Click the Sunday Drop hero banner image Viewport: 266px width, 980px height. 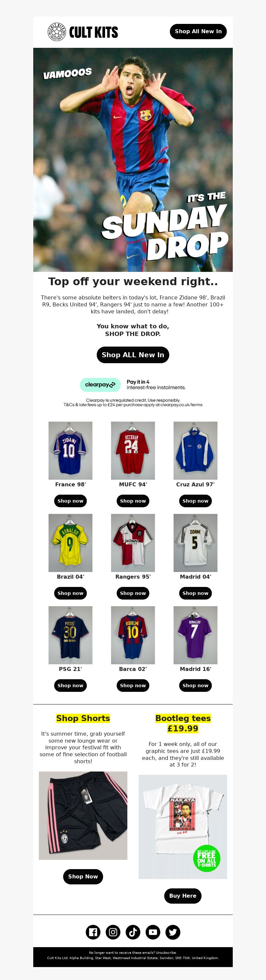coord(133,160)
